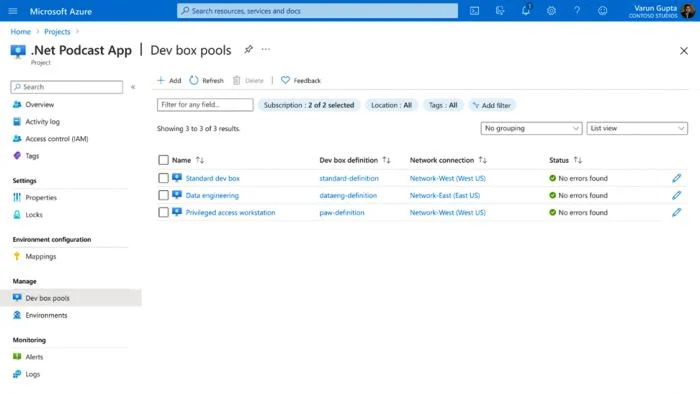Open the Data engineering pool link

click(212, 195)
